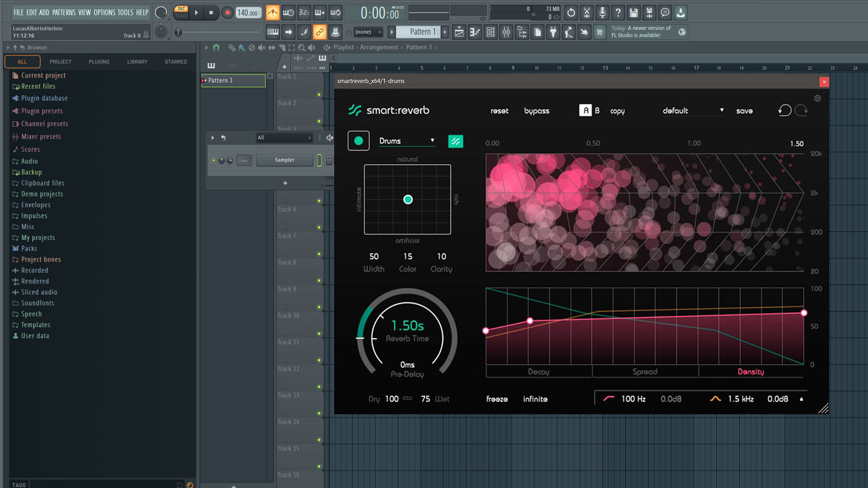
Task: Enable the metronome button
Action: point(273,13)
